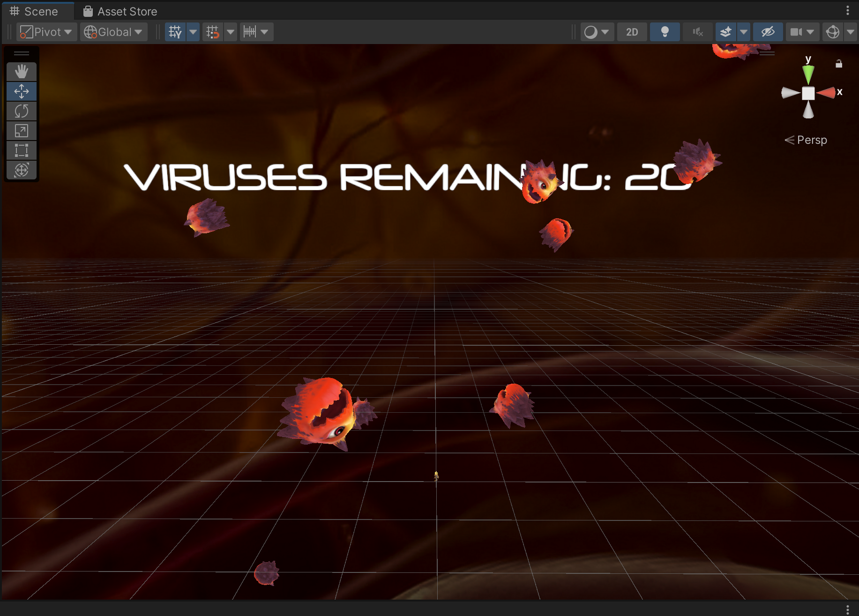Open the Scene view more options menu

[x=848, y=10]
